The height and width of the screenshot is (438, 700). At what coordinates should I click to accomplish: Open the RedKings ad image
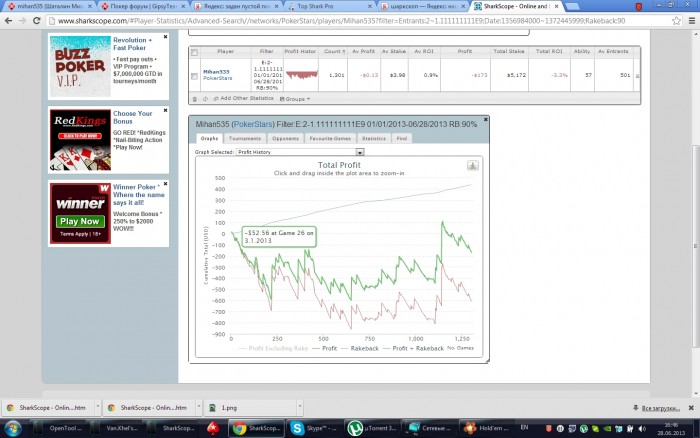tap(80, 140)
